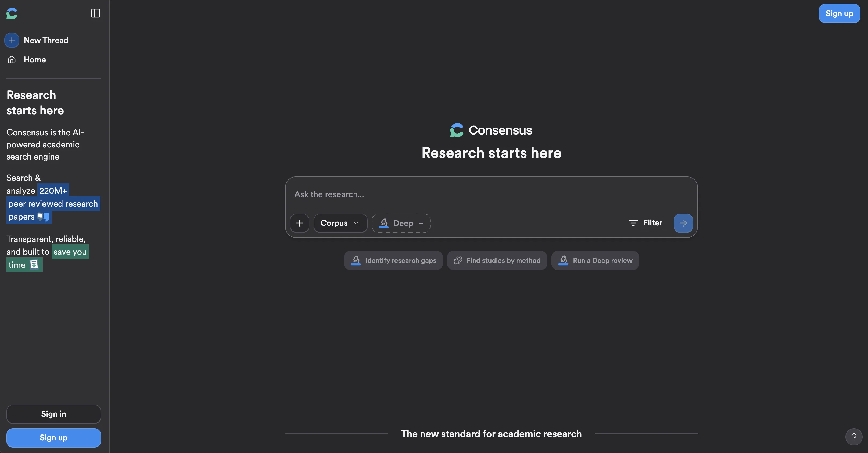Click the microscope icon in Run a Deep review

tap(563, 260)
